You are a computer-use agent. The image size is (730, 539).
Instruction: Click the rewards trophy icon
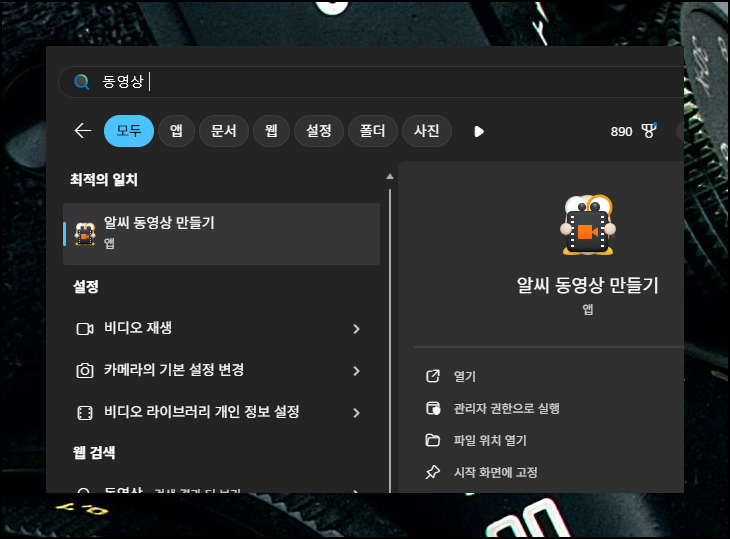[649, 131]
